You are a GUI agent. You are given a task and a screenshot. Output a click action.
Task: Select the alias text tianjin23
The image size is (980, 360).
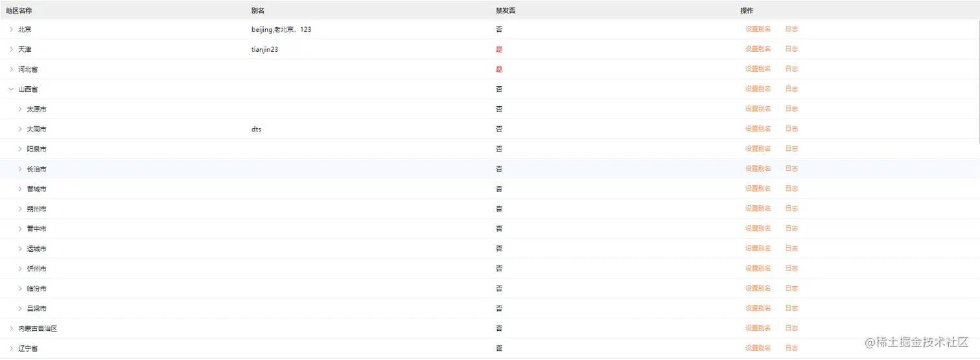tap(265, 49)
